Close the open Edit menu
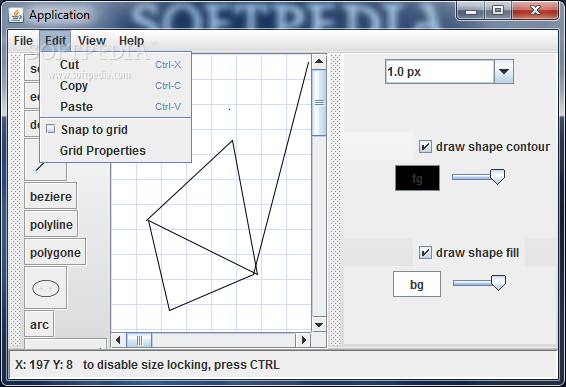The image size is (566, 387). pyautogui.click(x=55, y=41)
